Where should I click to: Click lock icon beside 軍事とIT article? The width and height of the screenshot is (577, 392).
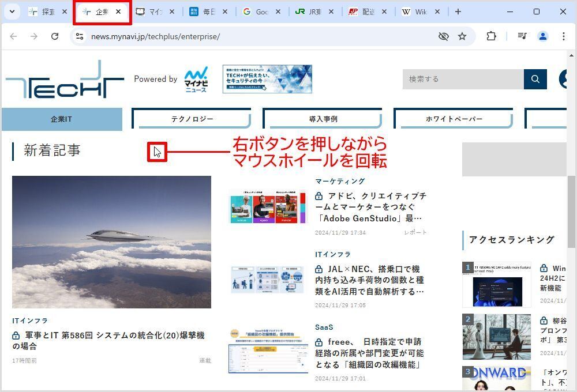16,336
